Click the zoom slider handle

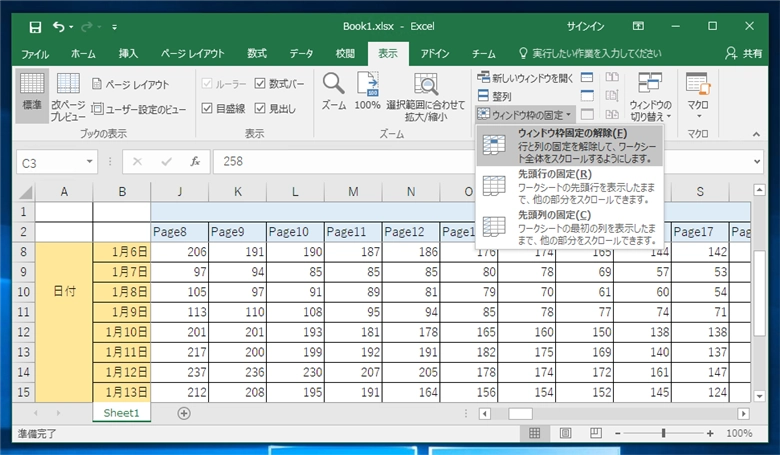(x=663, y=434)
